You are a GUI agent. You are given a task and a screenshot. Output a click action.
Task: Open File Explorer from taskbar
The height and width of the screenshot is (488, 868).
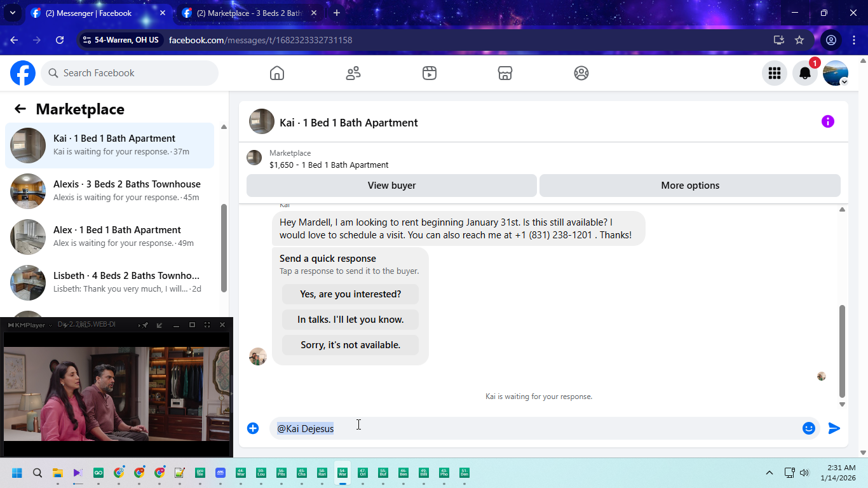point(58,473)
